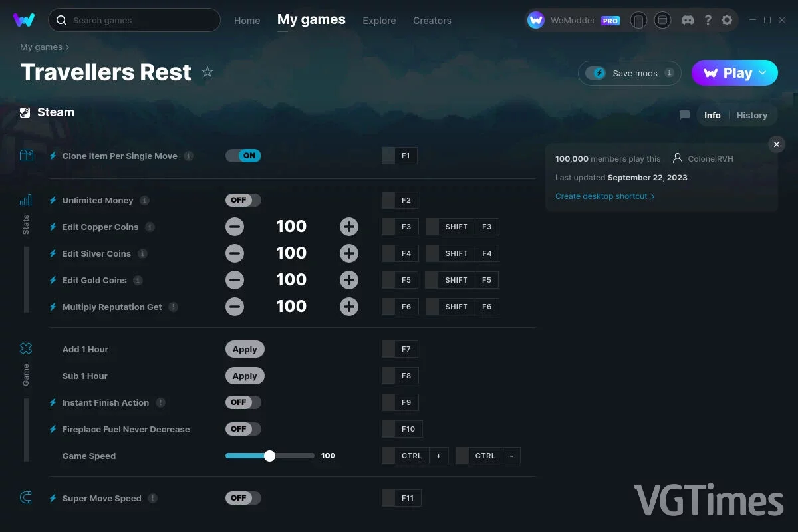Open the phone remote icon in header

click(x=638, y=21)
